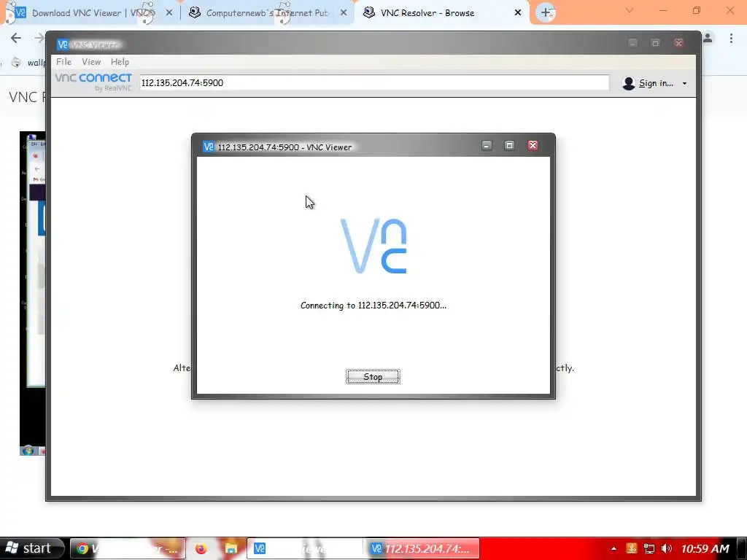
Task: Close the VNC Resolver tab
Action: [x=518, y=13]
